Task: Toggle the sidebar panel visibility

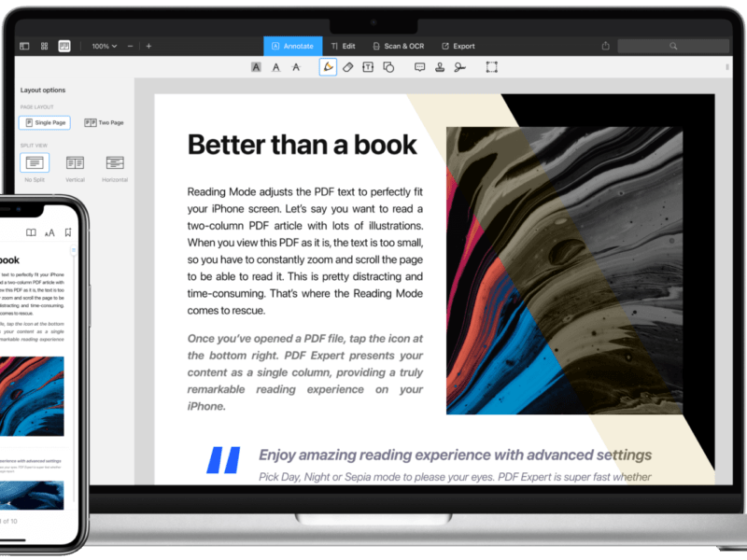Action: click(x=23, y=45)
